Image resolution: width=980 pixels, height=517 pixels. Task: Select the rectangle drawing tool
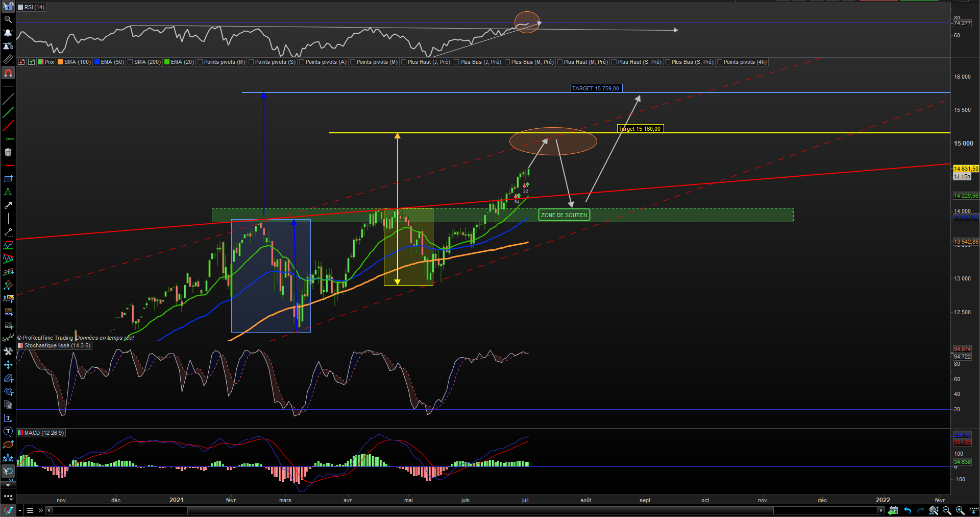[x=8, y=179]
